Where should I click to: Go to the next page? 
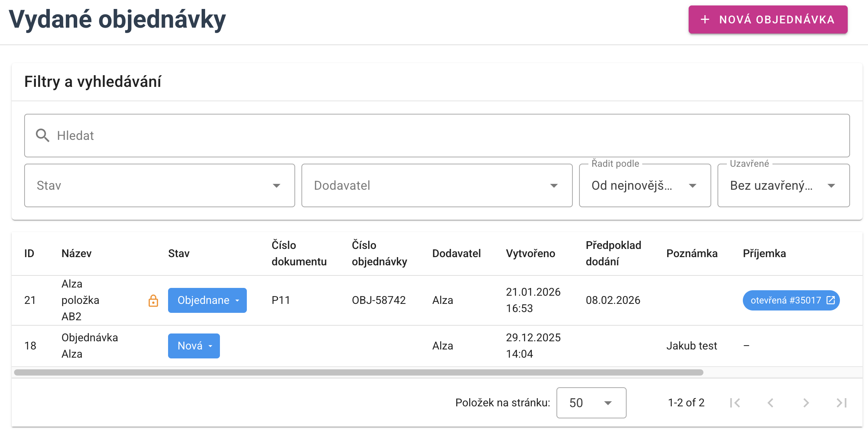pos(806,403)
